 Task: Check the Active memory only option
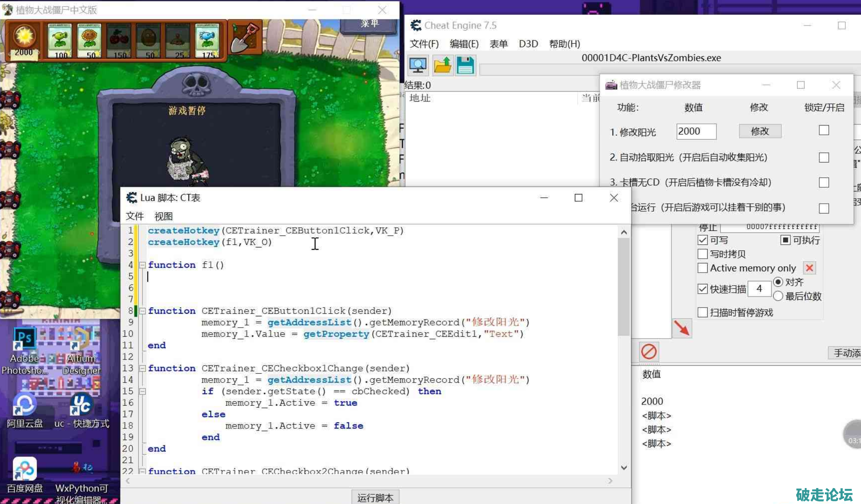[703, 268]
